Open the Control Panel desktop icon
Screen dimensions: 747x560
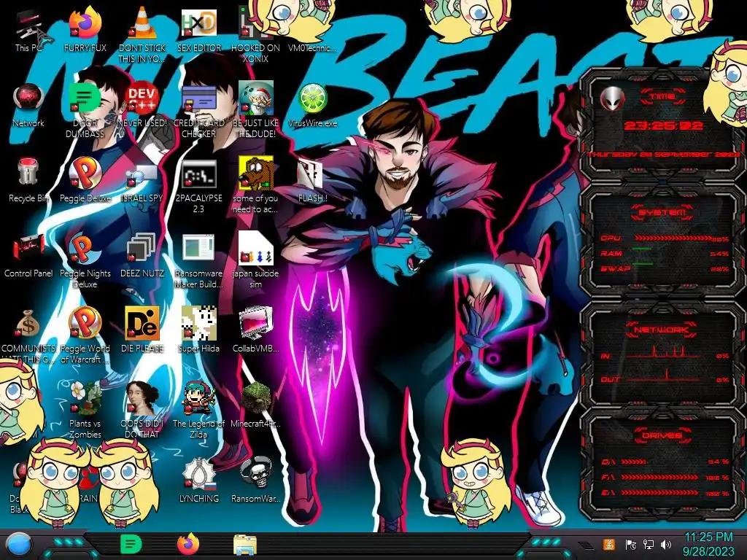coord(28,256)
